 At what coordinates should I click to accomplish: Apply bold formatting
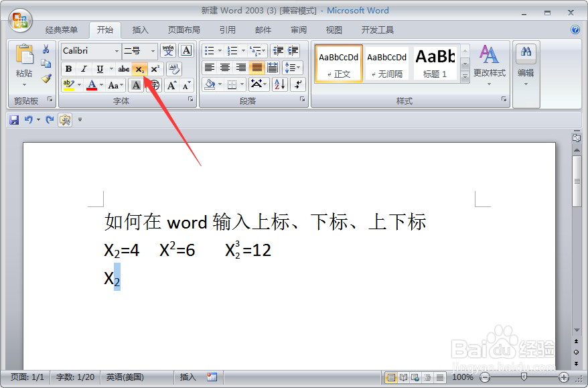point(70,68)
